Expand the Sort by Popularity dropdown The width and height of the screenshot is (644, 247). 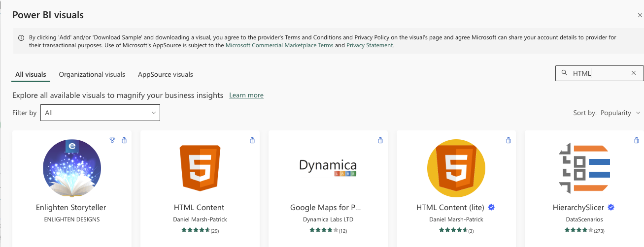tap(619, 113)
